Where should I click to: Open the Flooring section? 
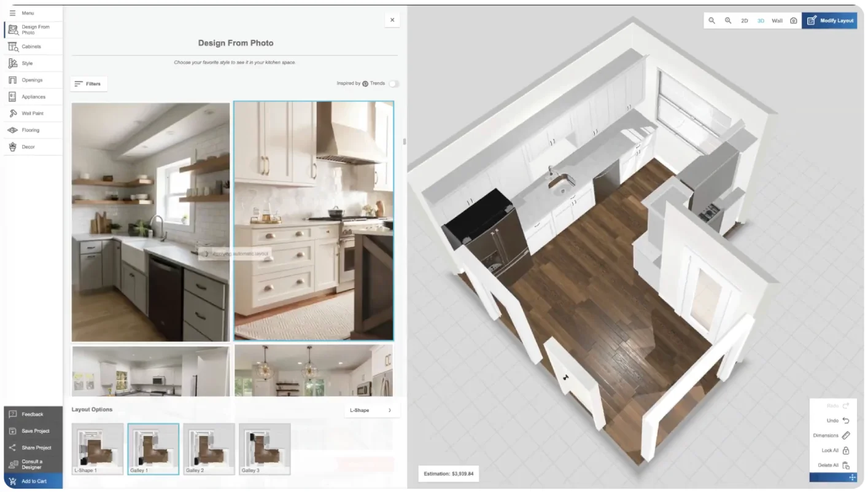(x=33, y=130)
